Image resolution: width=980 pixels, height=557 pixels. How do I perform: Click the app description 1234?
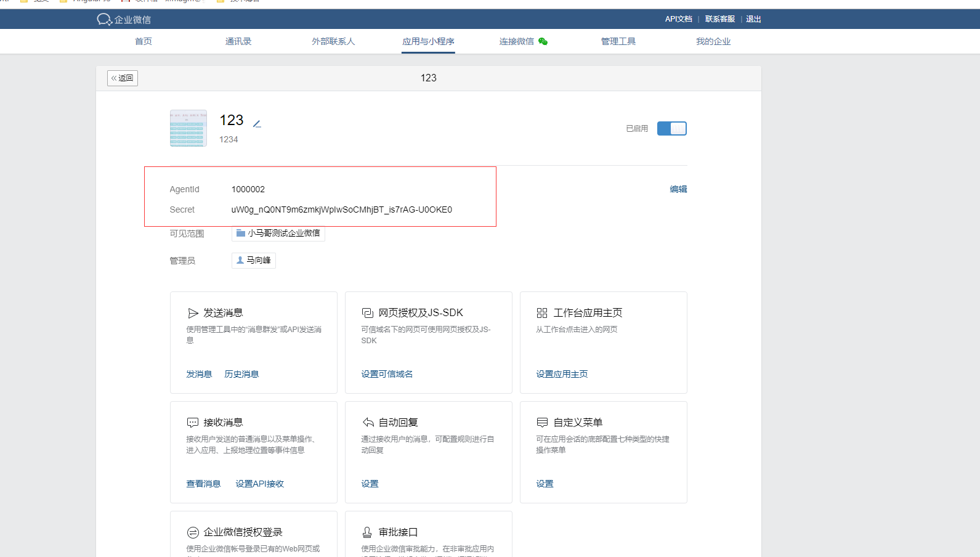[229, 139]
